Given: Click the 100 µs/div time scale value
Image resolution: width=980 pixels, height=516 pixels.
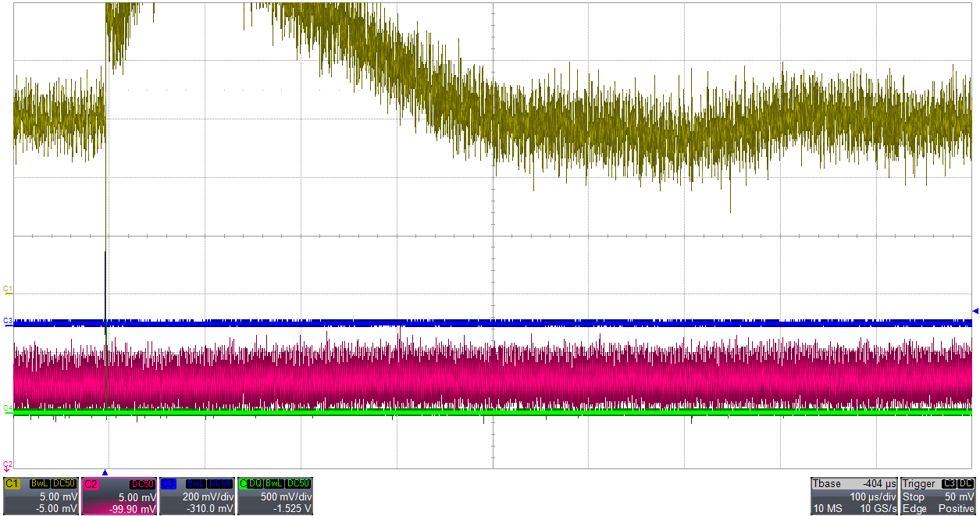Looking at the screenshot, I should 873,496.
